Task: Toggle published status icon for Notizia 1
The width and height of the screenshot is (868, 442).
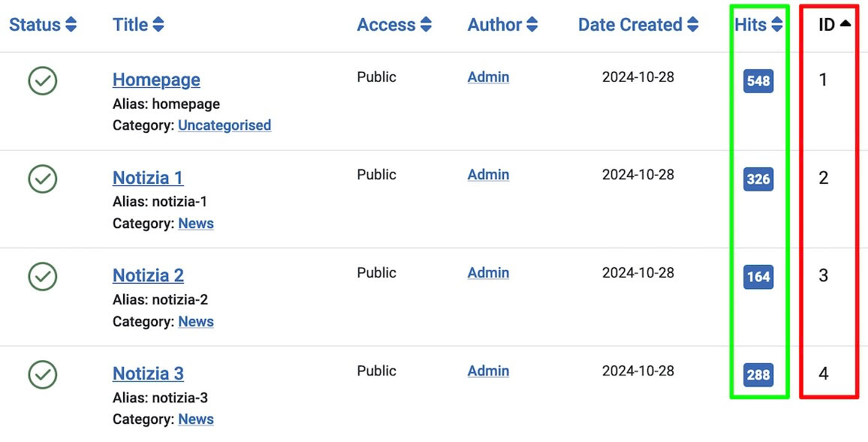Action: [43, 179]
